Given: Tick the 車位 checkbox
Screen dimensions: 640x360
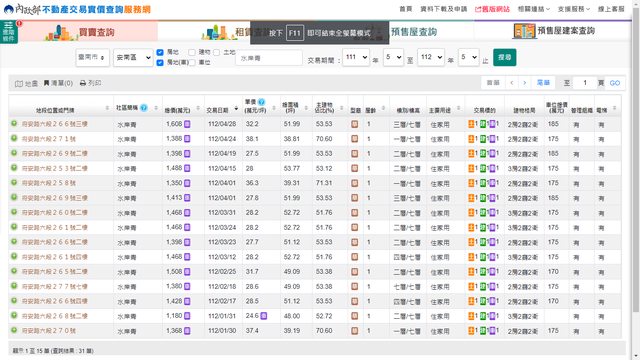Looking at the screenshot, I should tap(192, 62).
